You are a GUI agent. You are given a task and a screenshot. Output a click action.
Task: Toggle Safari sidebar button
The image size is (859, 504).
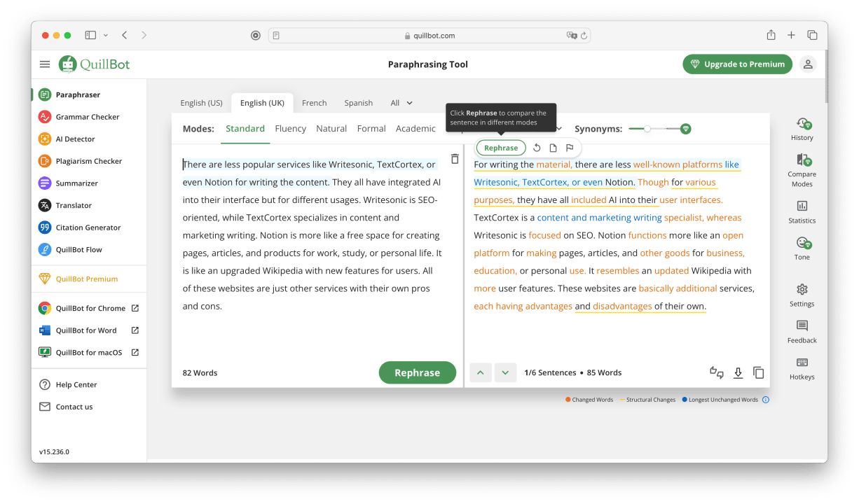(90, 35)
